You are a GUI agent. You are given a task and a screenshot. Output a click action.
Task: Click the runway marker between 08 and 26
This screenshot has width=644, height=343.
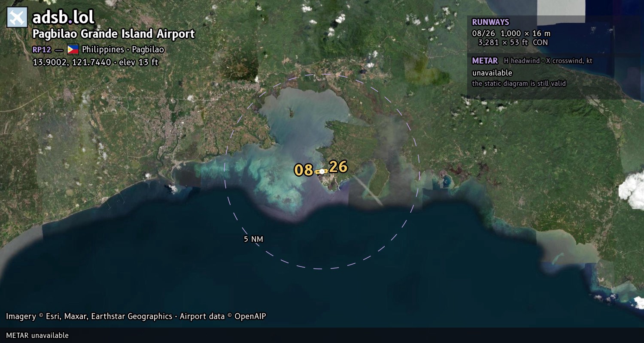[322, 171]
